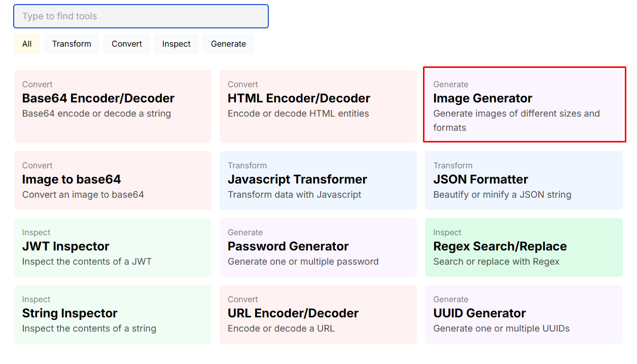This screenshot has height=364, width=637.
Task: Open the Image to base64 converter
Action: [113, 180]
